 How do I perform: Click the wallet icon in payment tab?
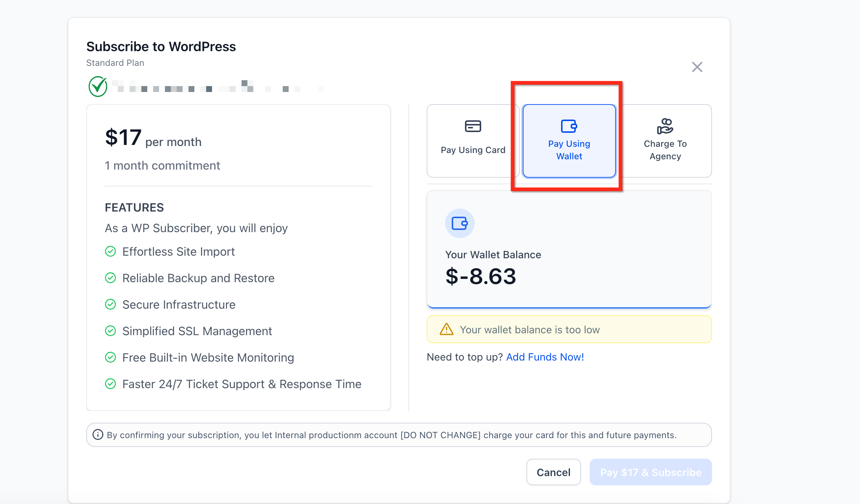coord(569,126)
